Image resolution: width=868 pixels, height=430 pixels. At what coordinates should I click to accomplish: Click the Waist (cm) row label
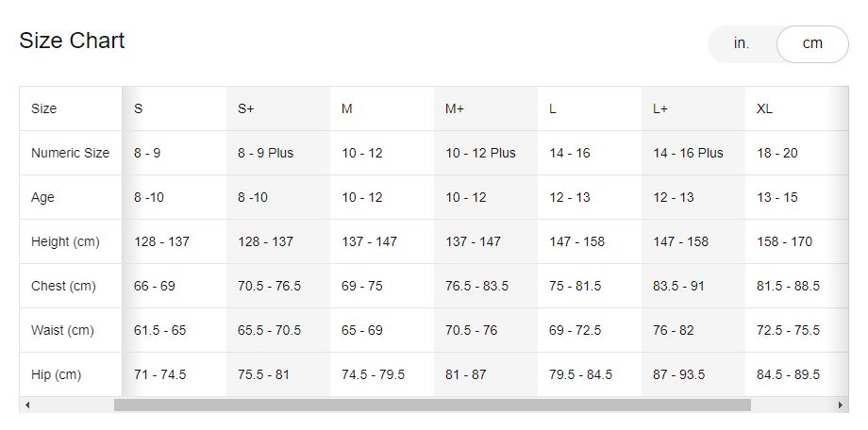(x=71, y=330)
